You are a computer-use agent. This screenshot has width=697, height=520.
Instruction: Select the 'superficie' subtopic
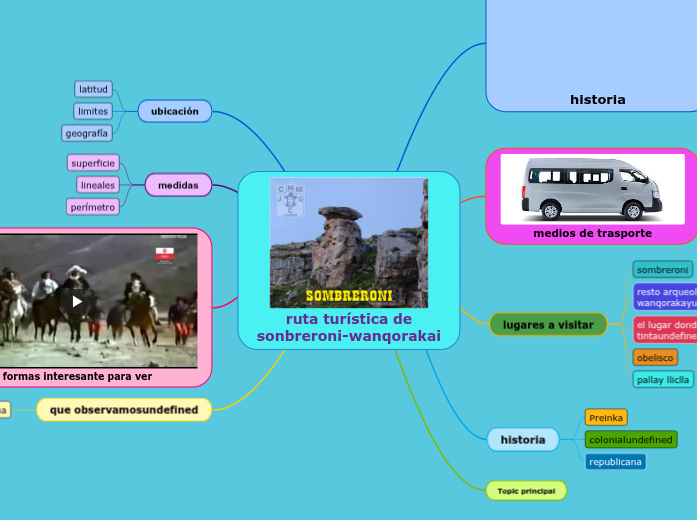click(x=93, y=163)
